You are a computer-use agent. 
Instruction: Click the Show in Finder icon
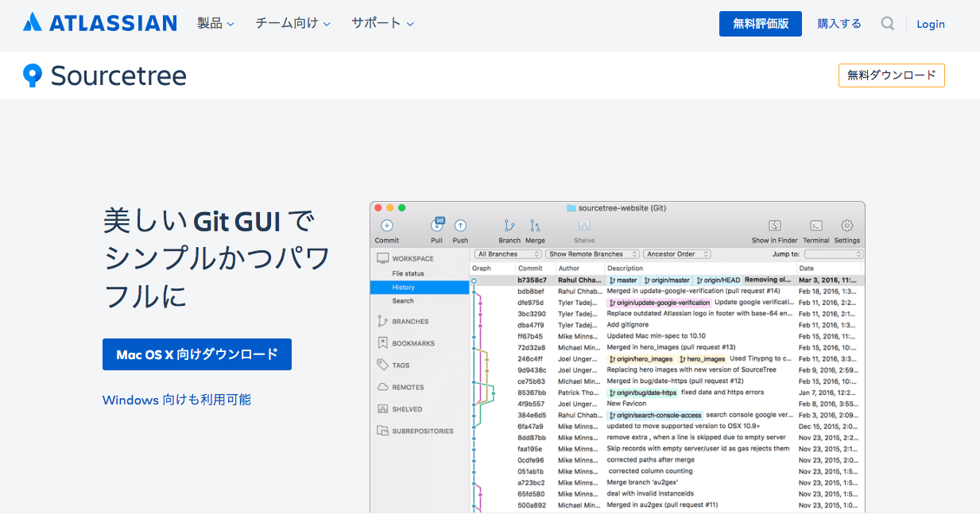(x=774, y=225)
